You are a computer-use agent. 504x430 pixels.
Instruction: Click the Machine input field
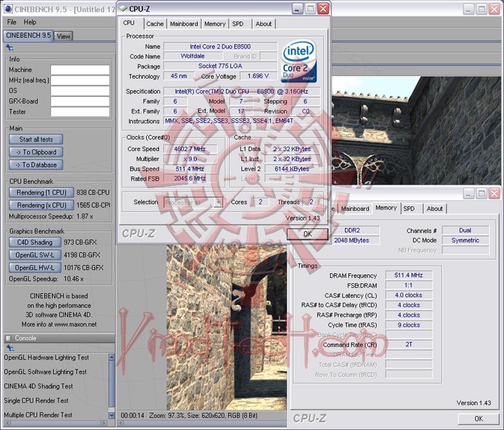point(80,70)
